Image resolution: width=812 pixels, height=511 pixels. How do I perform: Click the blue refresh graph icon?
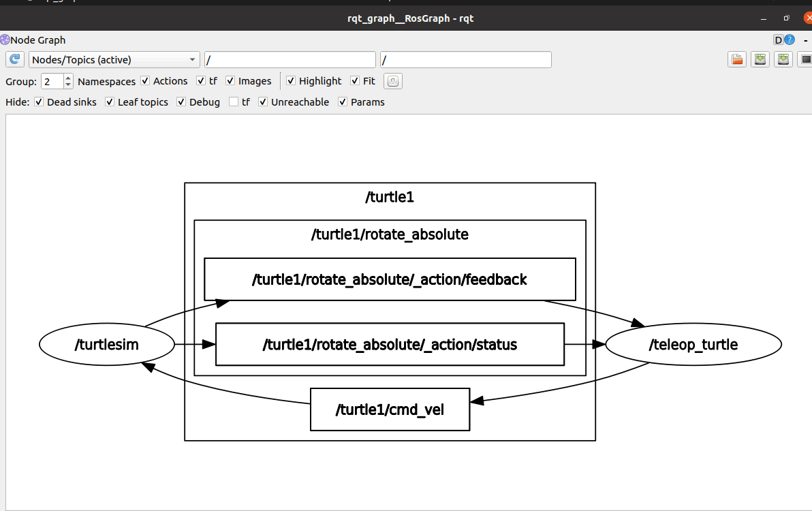click(x=14, y=59)
